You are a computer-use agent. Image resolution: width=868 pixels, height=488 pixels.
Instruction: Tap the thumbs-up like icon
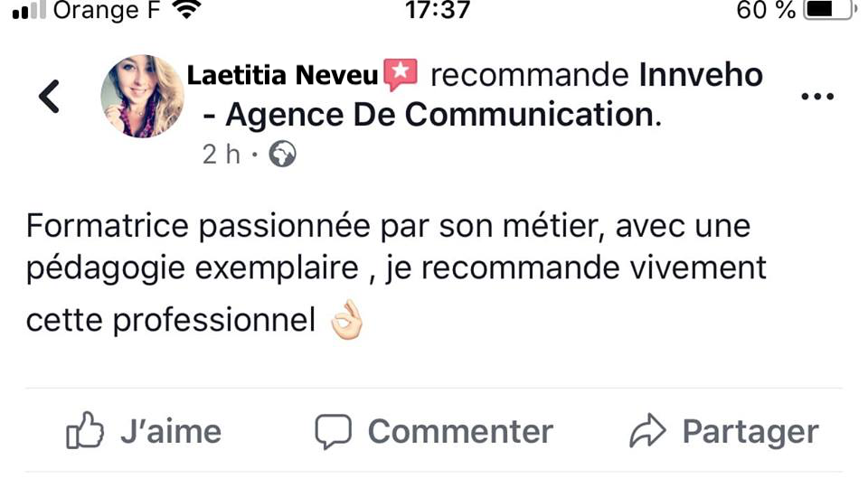[x=86, y=431]
